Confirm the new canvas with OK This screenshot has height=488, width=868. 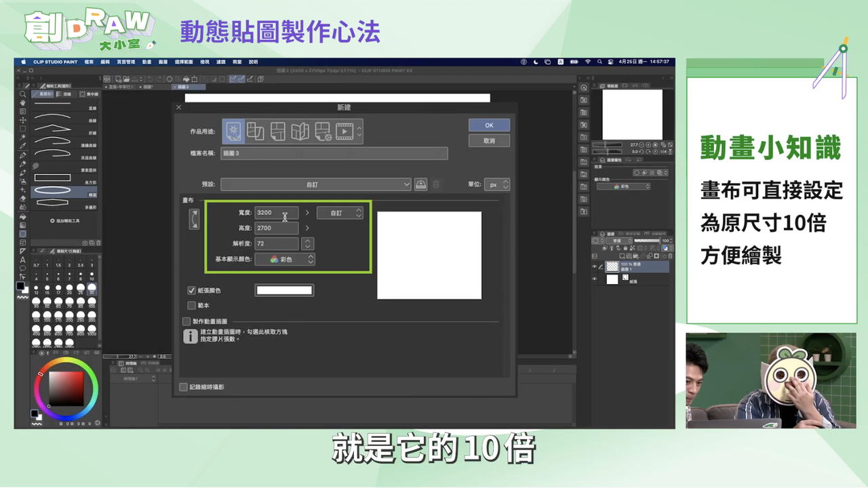coord(489,125)
